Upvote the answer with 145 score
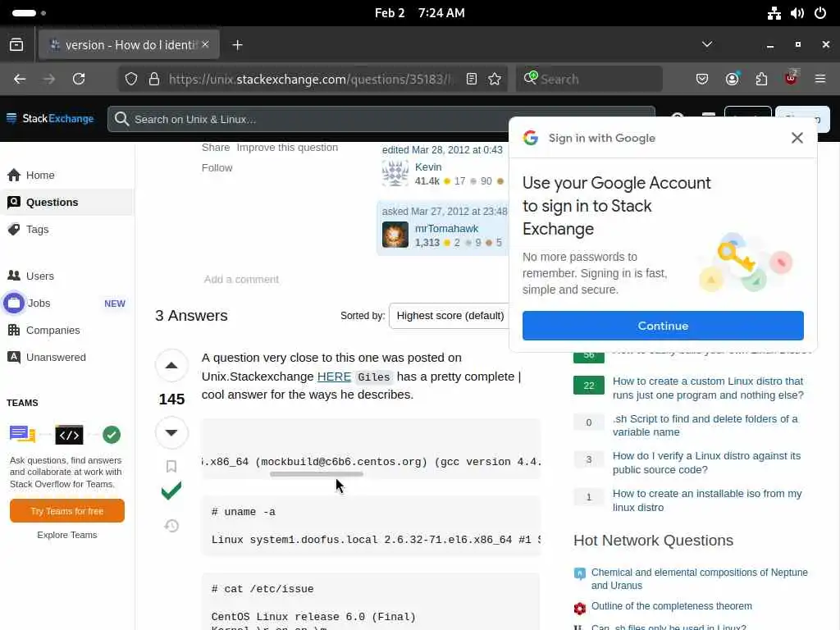Image resolution: width=840 pixels, height=630 pixels. [x=171, y=366]
